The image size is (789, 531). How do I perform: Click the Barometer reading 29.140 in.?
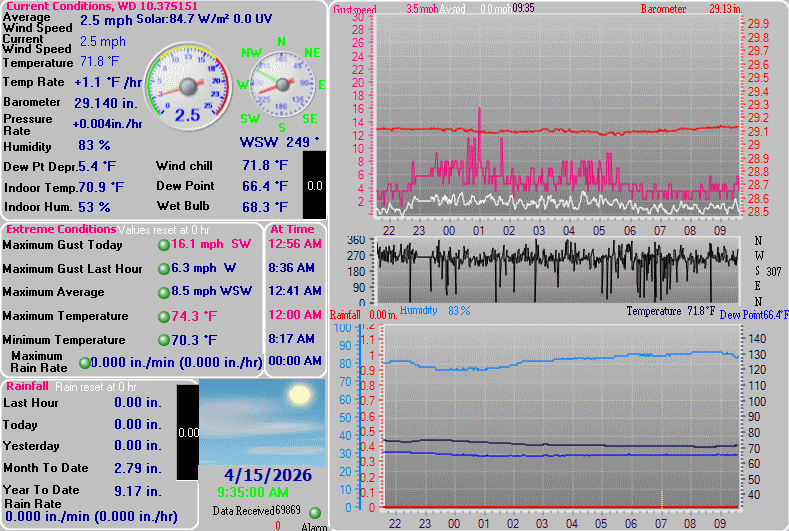pos(105,103)
